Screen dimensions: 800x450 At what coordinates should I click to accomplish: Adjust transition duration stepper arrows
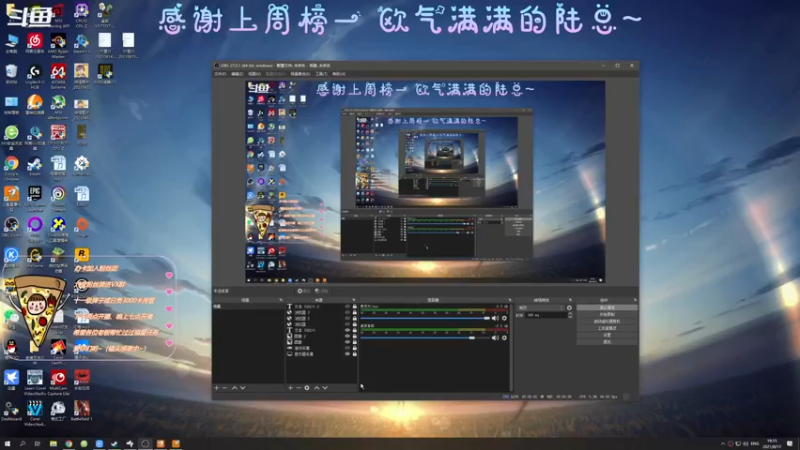[570, 315]
